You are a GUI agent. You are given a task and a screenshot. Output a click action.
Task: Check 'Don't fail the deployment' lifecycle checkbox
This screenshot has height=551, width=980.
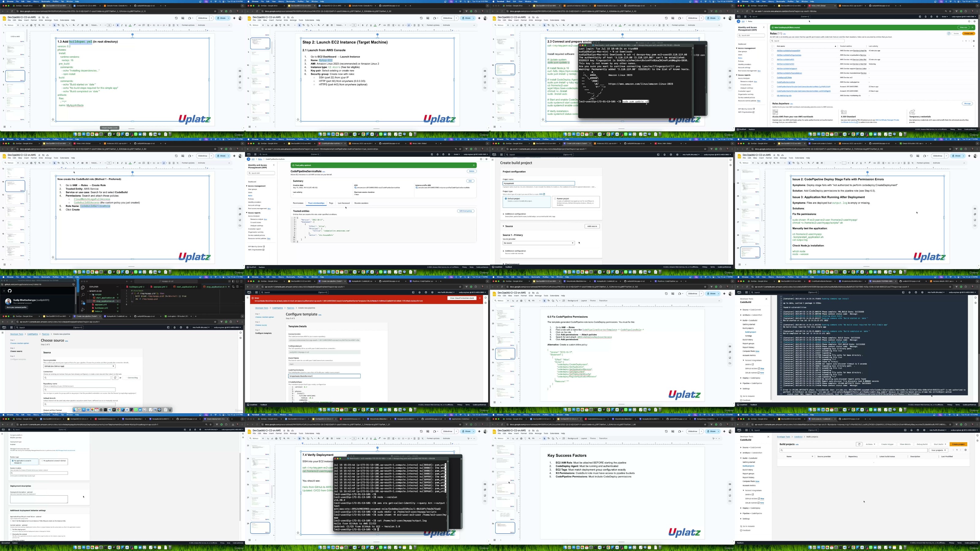pos(11,521)
